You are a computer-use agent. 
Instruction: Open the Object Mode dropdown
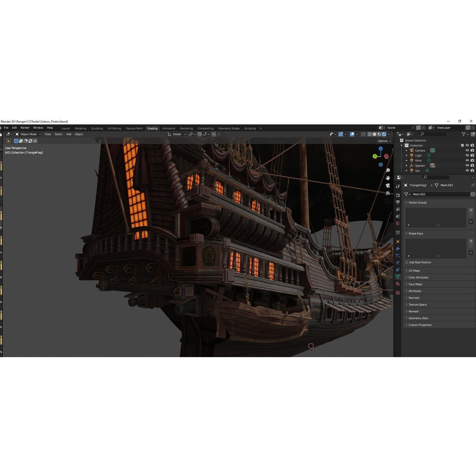28,134
